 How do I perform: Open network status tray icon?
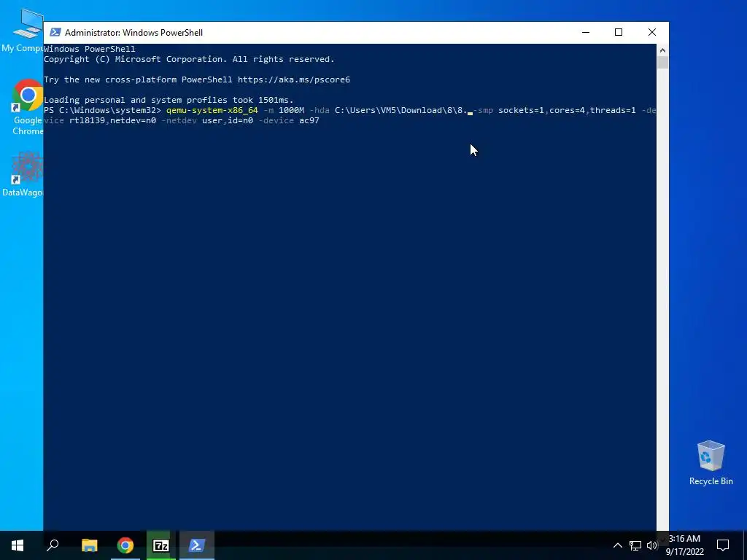point(635,545)
